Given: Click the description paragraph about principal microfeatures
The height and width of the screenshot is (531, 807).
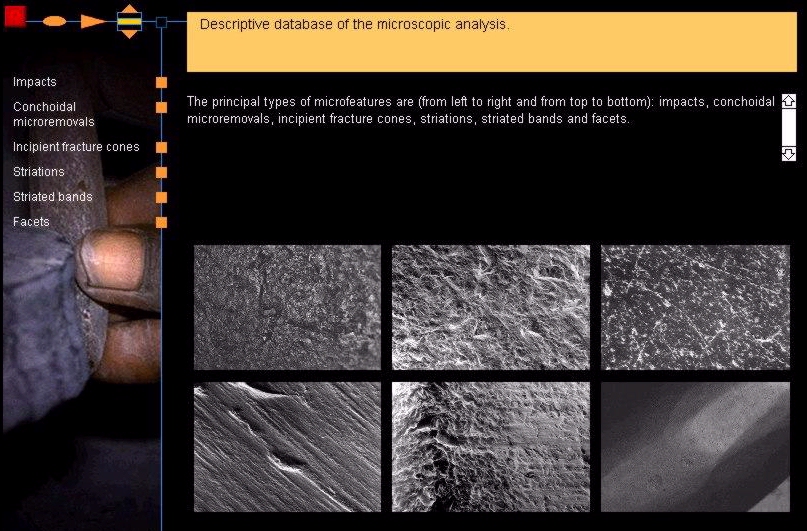Looking at the screenshot, I should point(480,110).
